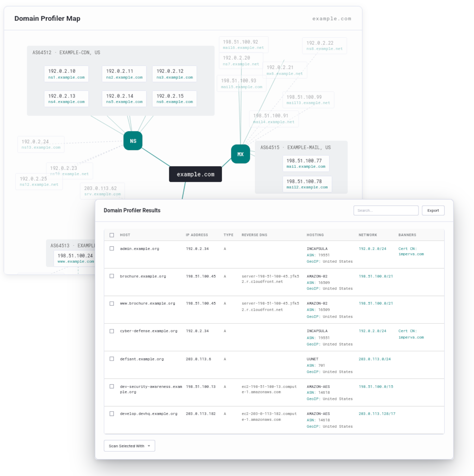Select the www.brochure.example.org row checkbox

pyautogui.click(x=112, y=304)
